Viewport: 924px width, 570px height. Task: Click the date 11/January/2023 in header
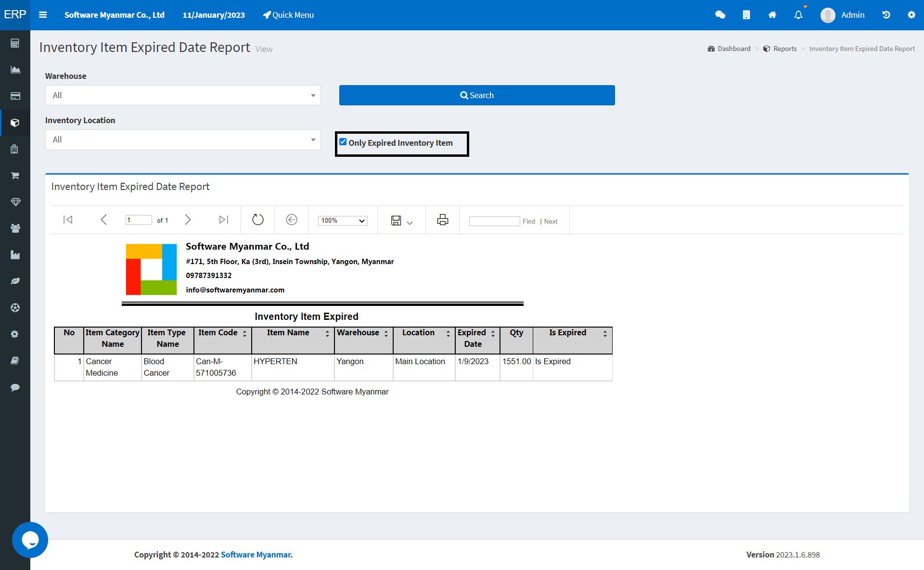point(214,15)
